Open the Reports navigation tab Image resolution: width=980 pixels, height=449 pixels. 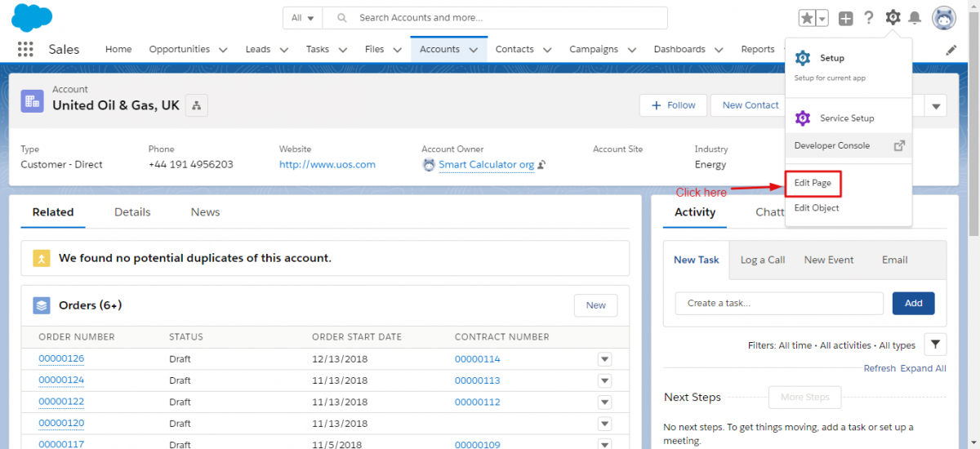pyautogui.click(x=758, y=49)
